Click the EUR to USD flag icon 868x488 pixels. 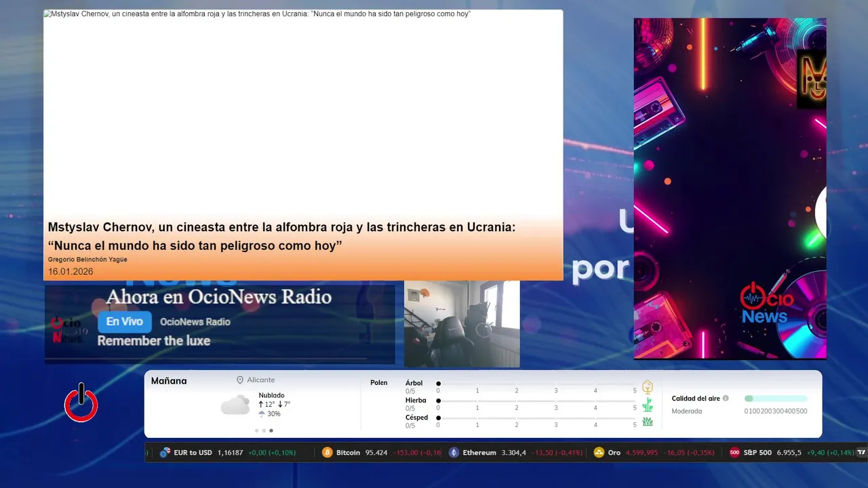click(x=165, y=453)
